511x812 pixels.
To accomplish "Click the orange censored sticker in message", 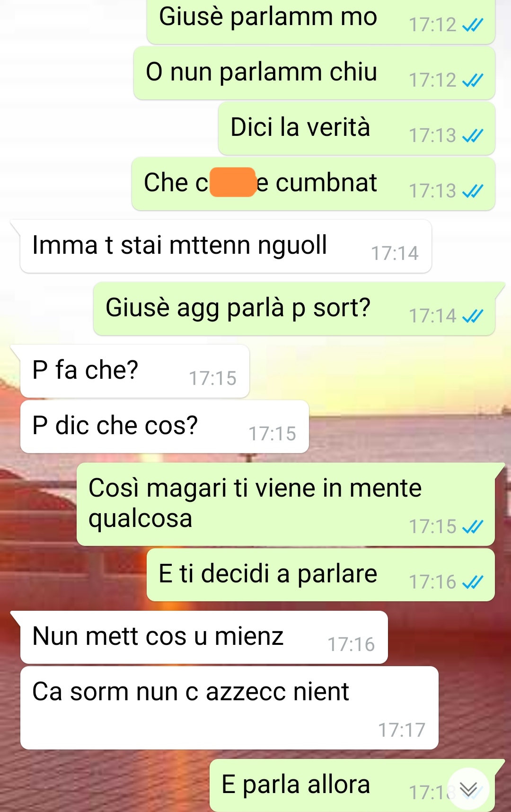I will tap(233, 182).
